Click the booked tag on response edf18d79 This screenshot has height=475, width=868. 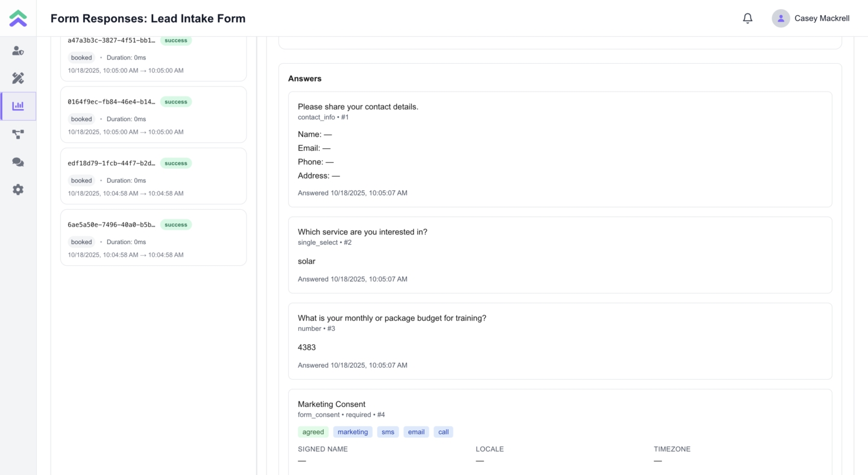(x=81, y=180)
